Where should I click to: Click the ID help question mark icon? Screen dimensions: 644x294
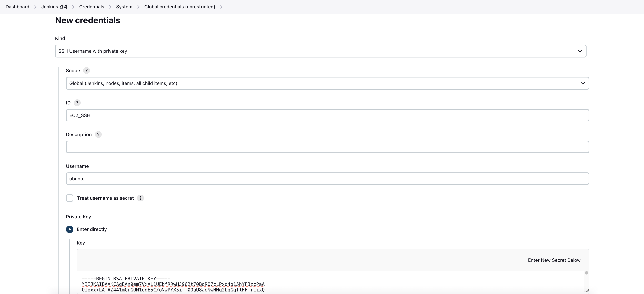77,103
